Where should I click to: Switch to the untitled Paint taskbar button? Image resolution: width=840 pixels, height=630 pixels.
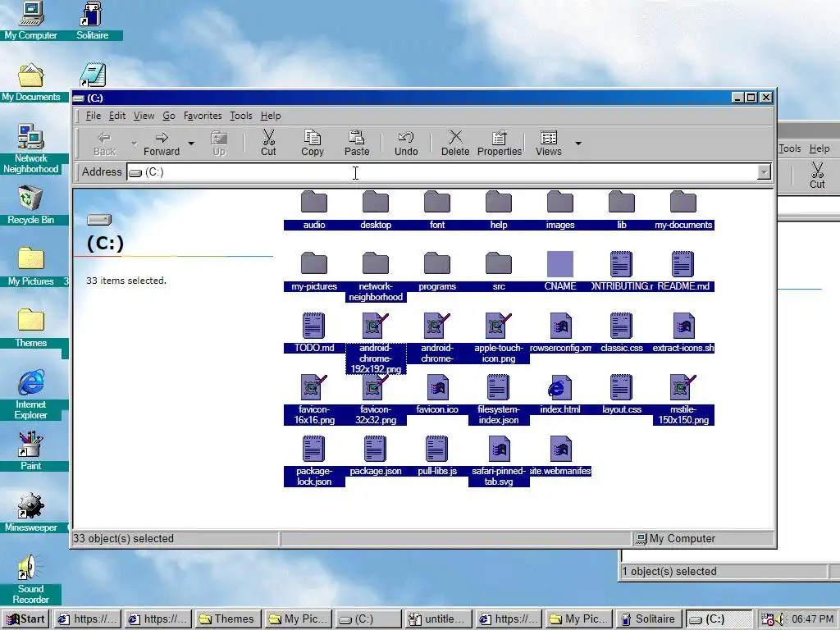(x=439, y=619)
